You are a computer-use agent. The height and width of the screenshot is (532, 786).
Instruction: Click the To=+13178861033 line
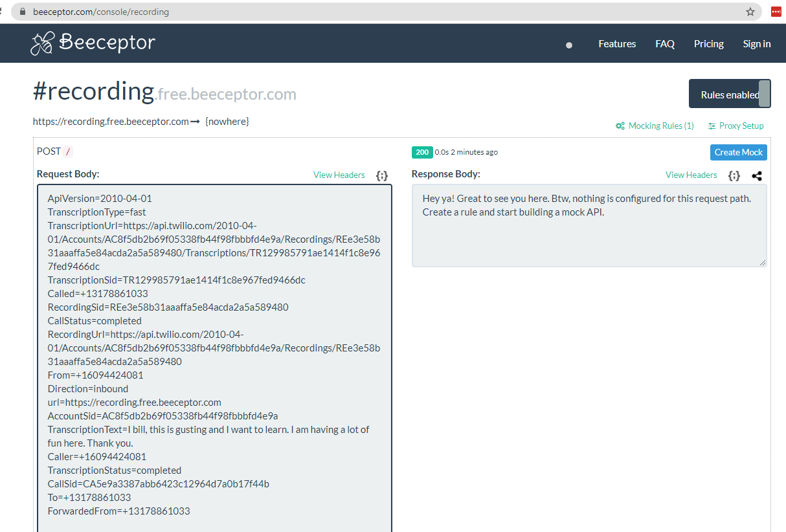click(89, 497)
